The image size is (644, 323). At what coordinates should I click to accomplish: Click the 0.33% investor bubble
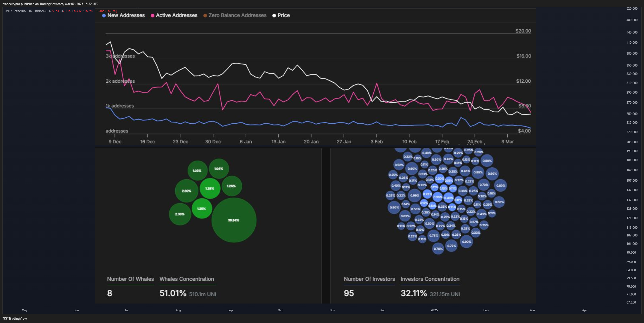(476, 233)
